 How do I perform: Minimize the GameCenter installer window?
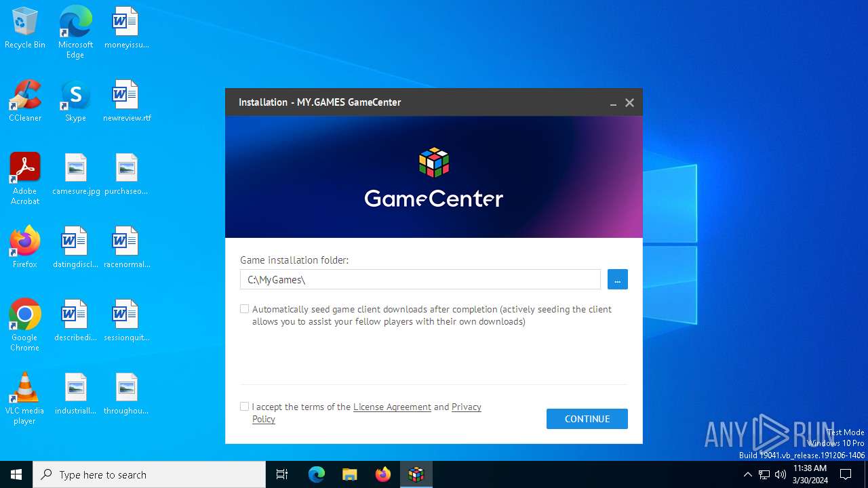(x=613, y=103)
